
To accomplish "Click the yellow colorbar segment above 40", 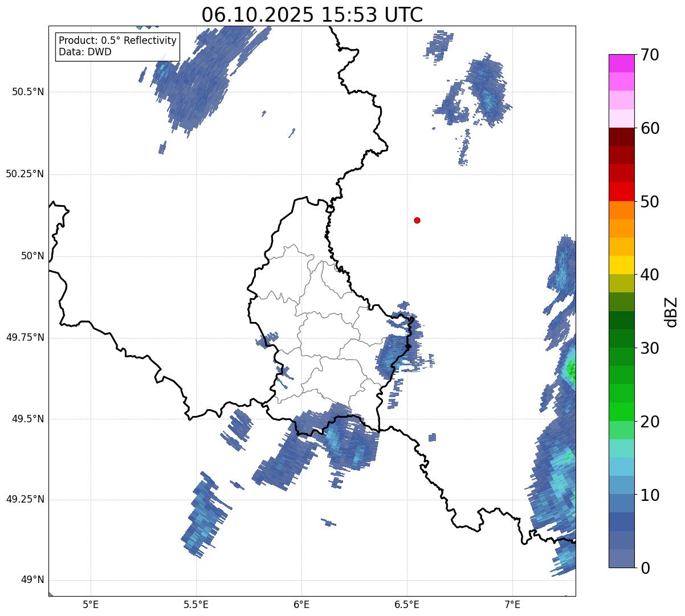I will [x=621, y=265].
